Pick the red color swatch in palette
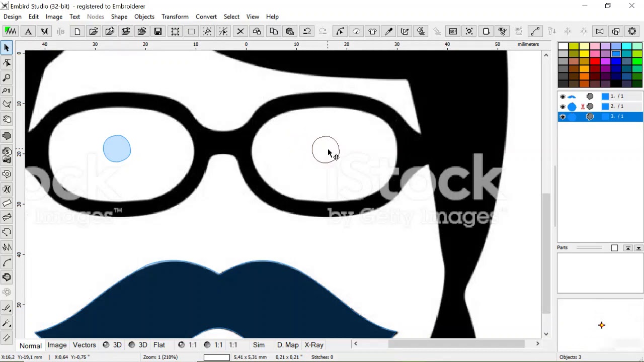This screenshot has height=362, width=644. tap(595, 61)
